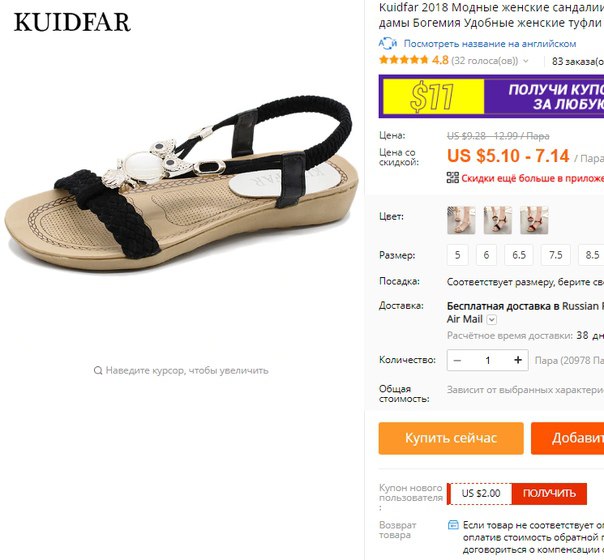Pick the third color thumbnail
Image resolution: width=604 pixels, height=560 pixels.
[x=534, y=220]
